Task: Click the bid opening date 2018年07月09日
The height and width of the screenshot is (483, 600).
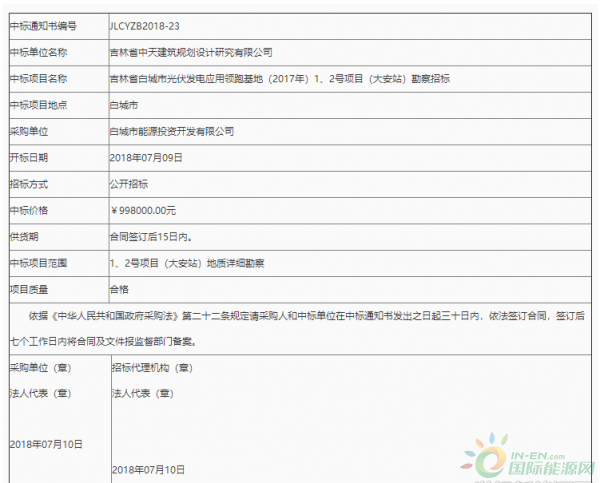Action: (x=145, y=158)
